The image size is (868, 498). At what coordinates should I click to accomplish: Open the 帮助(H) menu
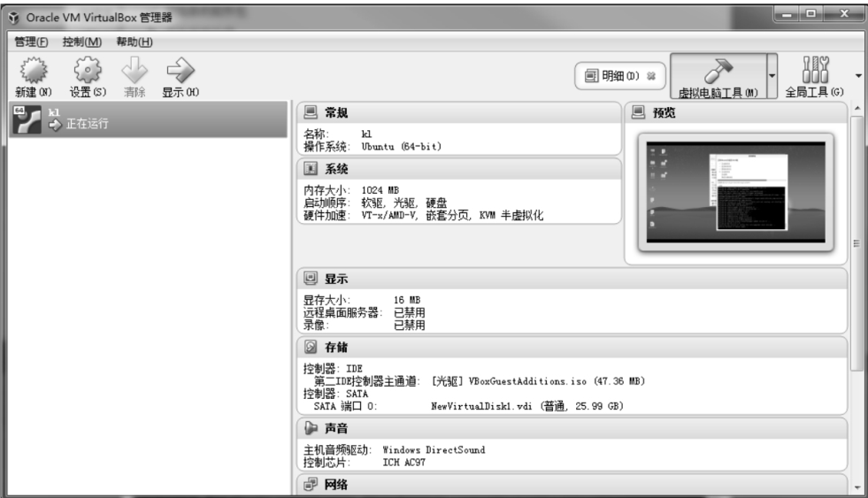134,42
